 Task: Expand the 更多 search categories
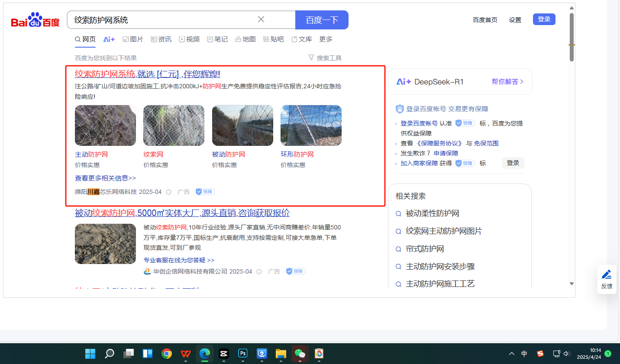click(326, 39)
